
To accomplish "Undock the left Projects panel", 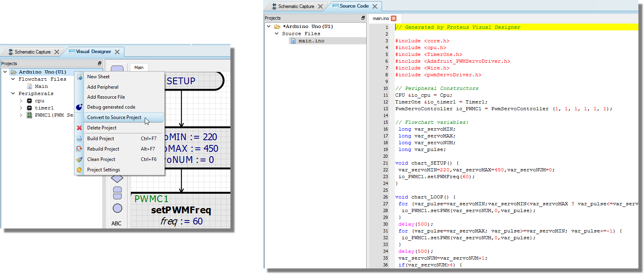I will (x=100, y=64).
